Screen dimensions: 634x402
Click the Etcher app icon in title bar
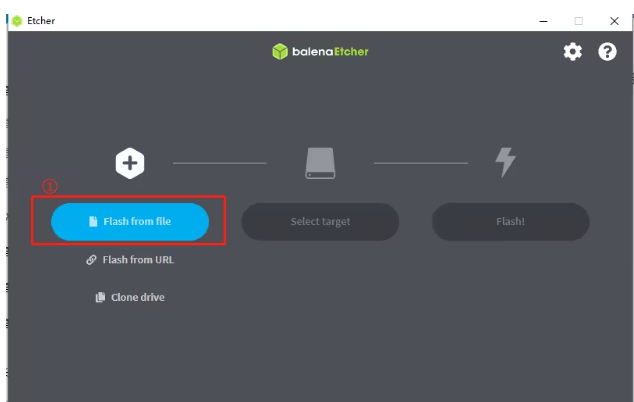(x=17, y=21)
